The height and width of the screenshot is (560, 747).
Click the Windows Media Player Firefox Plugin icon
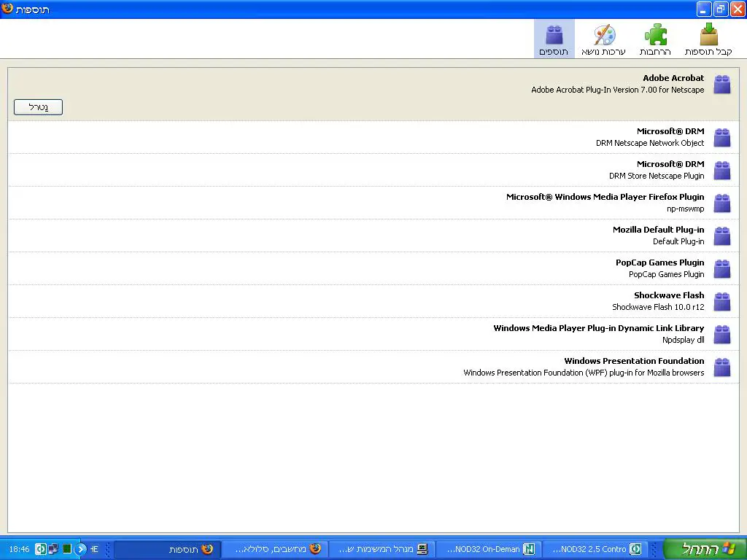pyautogui.click(x=721, y=203)
